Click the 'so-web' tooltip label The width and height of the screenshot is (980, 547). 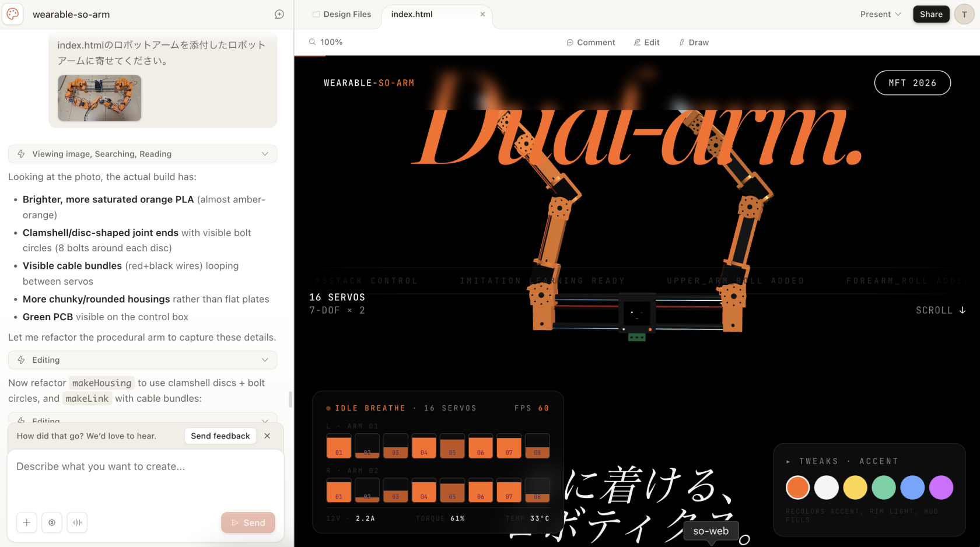tap(711, 531)
